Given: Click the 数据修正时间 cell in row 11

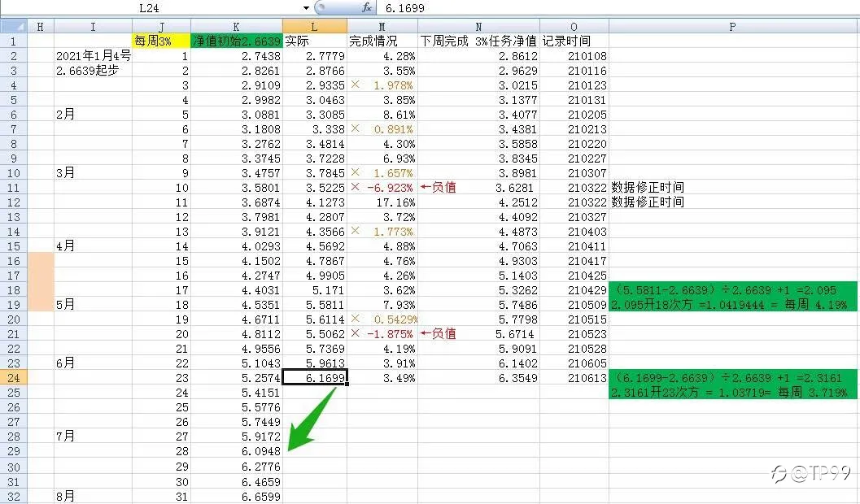Looking at the screenshot, I should tap(648, 187).
